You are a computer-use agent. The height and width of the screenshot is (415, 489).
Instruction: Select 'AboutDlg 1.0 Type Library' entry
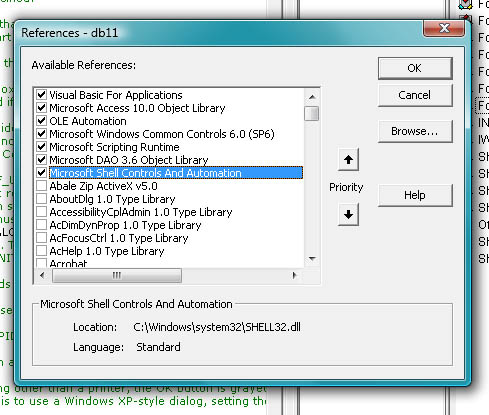112,199
